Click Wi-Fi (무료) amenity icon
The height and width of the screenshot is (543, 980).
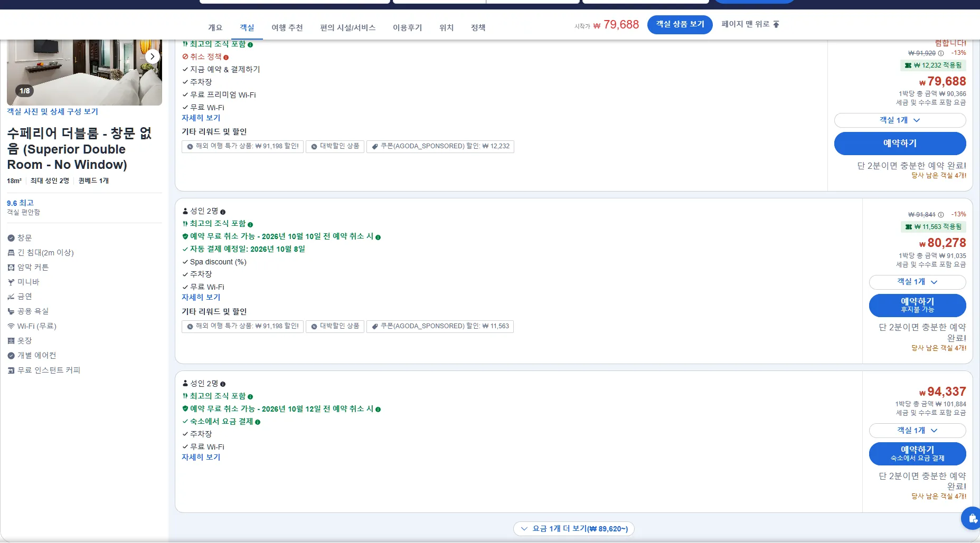pyautogui.click(x=11, y=326)
